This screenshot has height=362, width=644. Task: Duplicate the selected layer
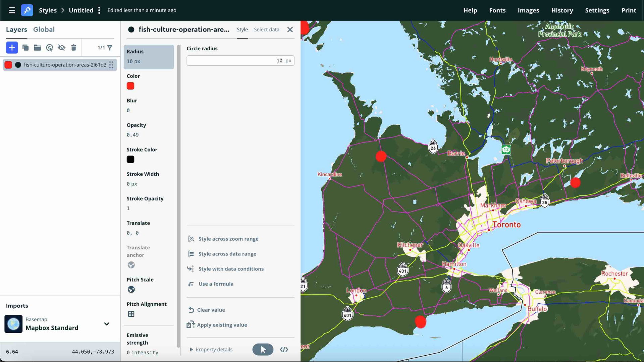pyautogui.click(x=25, y=48)
